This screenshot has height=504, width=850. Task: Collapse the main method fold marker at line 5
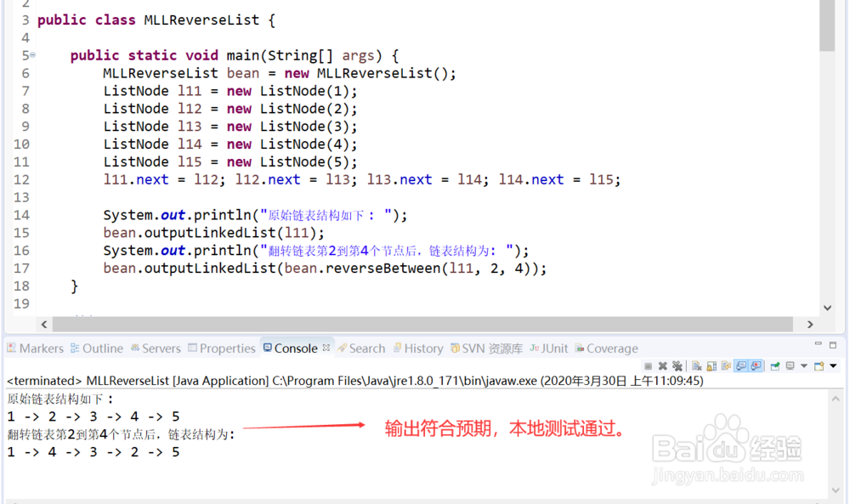(x=32, y=54)
